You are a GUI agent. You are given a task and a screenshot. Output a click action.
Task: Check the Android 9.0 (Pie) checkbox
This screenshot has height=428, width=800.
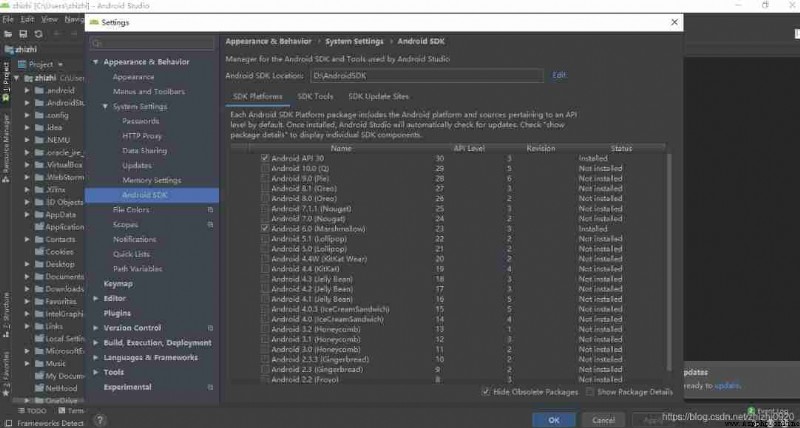pos(265,179)
